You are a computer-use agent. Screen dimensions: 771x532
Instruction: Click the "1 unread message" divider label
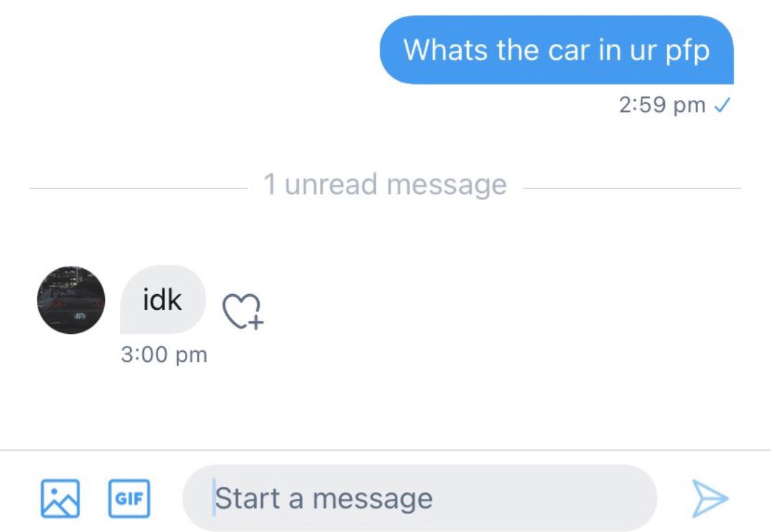[385, 184]
